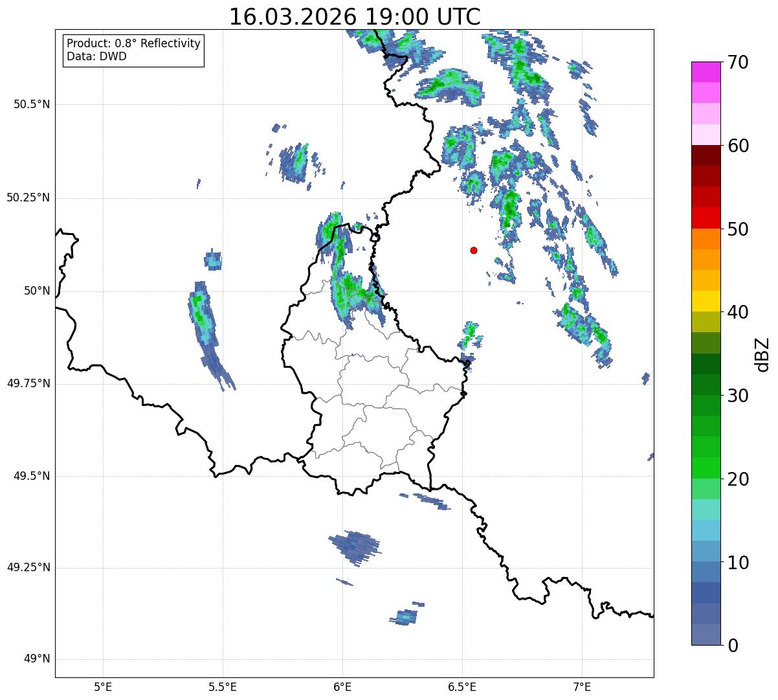Click the 5°E longitude tick label
The width and height of the screenshot is (778, 700).
pos(103,686)
